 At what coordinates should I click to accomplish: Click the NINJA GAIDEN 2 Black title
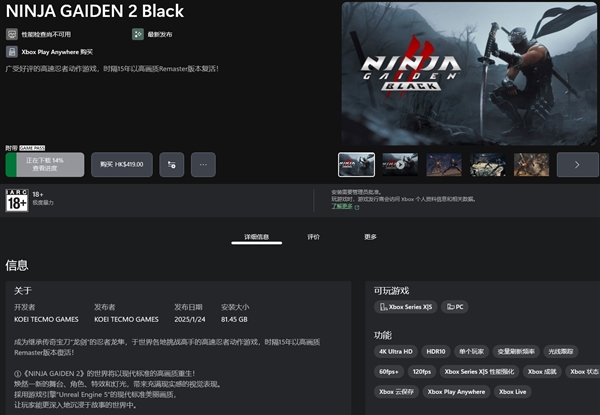coord(95,11)
